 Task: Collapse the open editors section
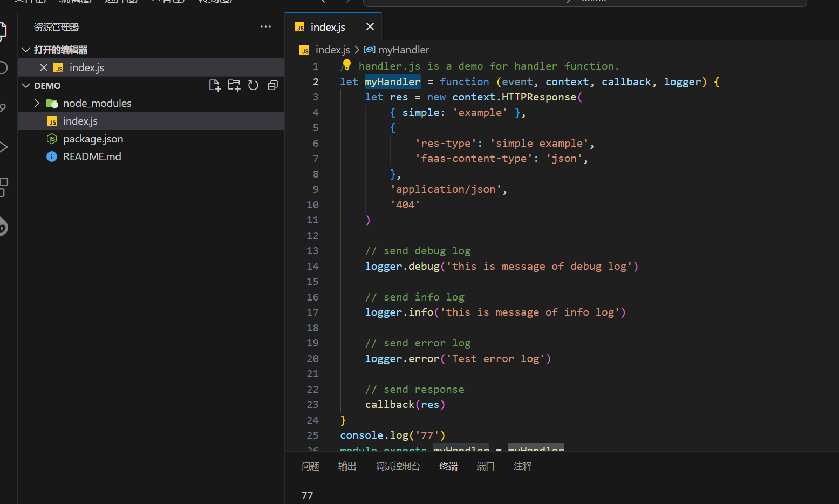point(25,50)
